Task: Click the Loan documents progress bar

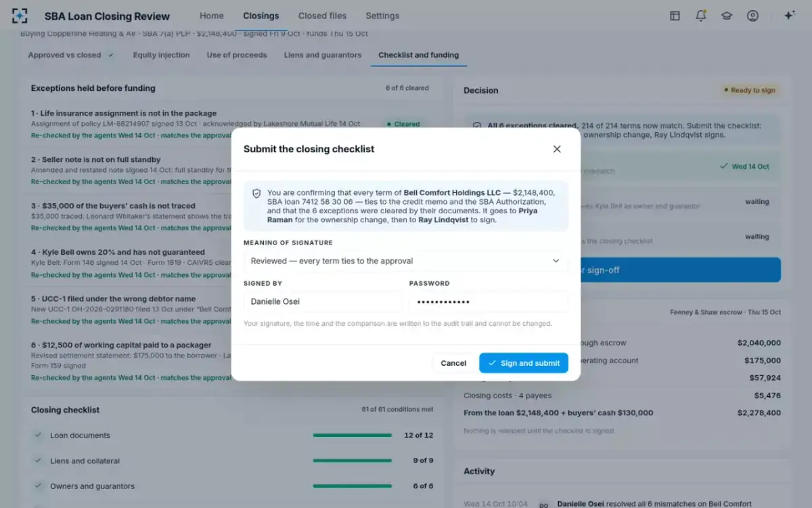Action: click(353, 435)
